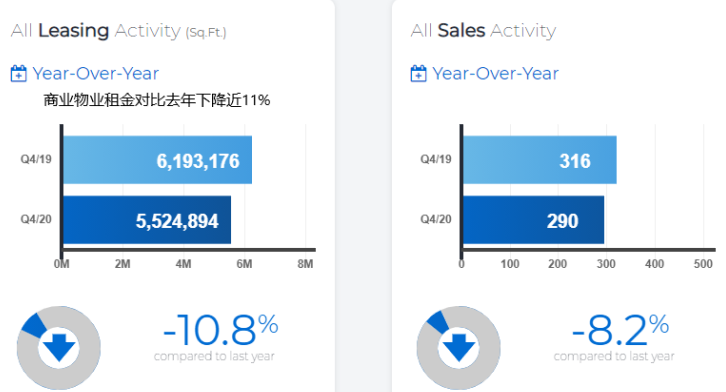Click the down arrow in Leasing donut chart

click(59, 347)
